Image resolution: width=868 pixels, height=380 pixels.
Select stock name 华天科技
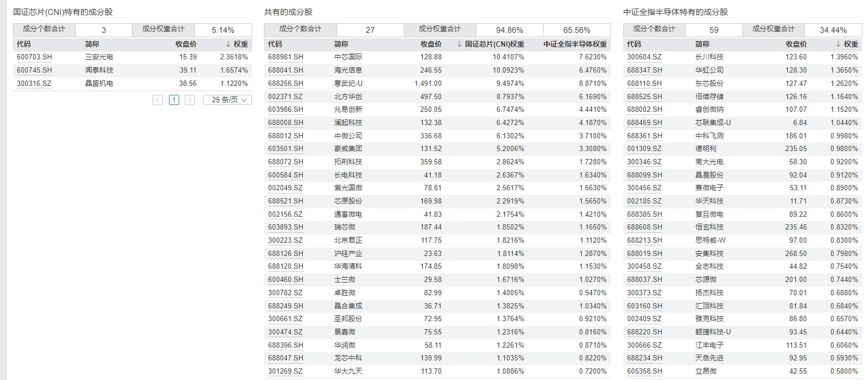pos(709,201)
